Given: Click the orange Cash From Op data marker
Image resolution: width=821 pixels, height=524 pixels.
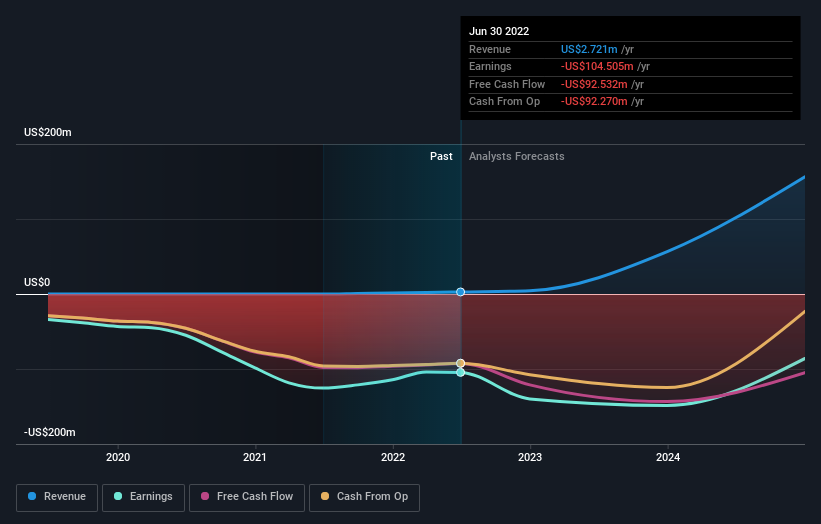Looking at the screenshot, I should click(461, 363).
